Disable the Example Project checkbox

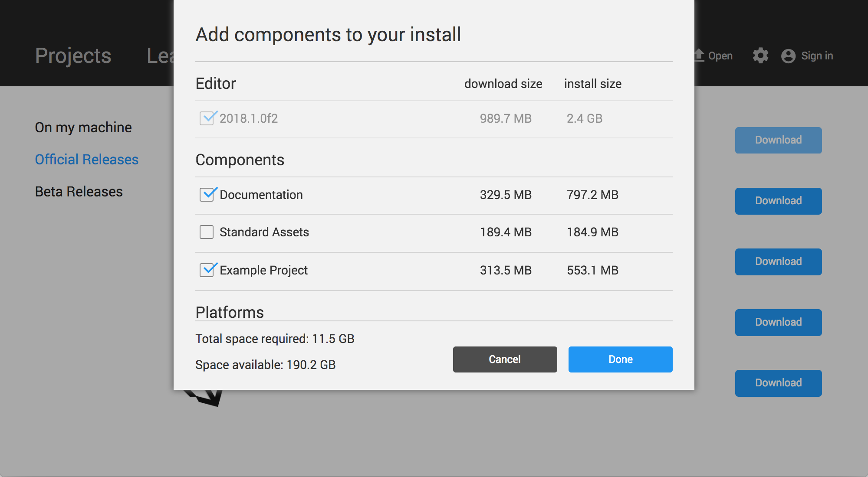click(207, 270)
